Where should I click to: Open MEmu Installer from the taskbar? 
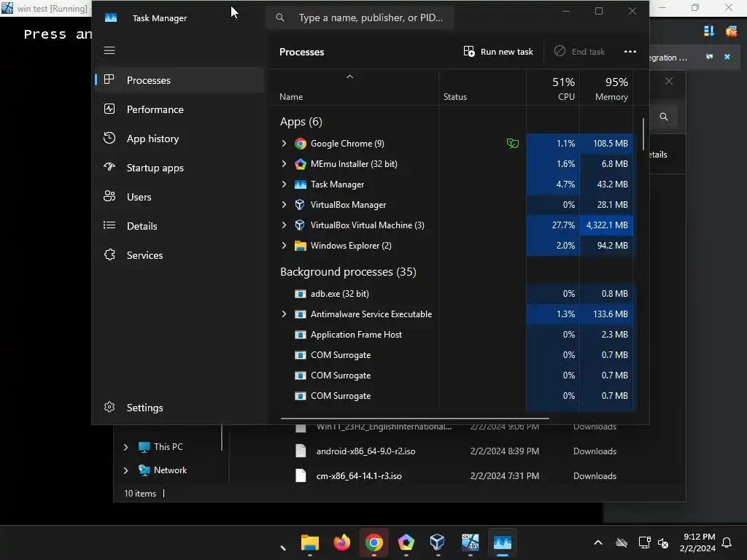pyautogui.click(x=406, y=542)
